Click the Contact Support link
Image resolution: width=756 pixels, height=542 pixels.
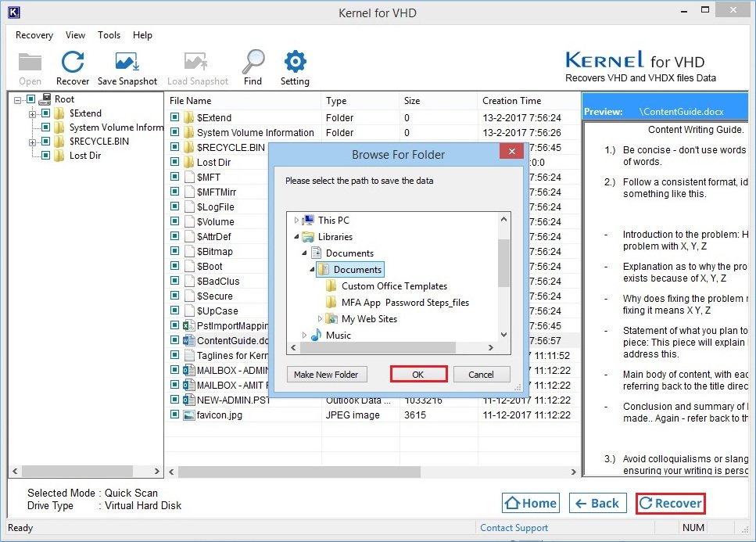coord(514,528)
